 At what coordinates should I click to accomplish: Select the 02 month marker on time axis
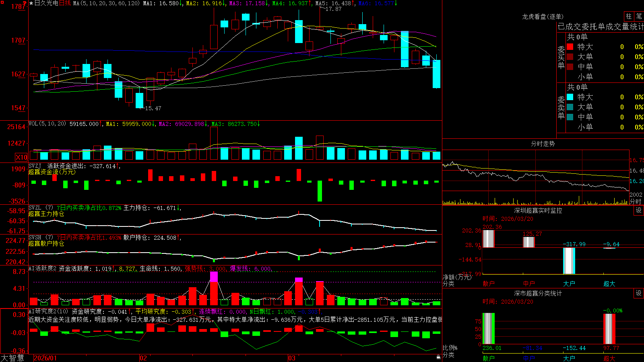[143, 358]
